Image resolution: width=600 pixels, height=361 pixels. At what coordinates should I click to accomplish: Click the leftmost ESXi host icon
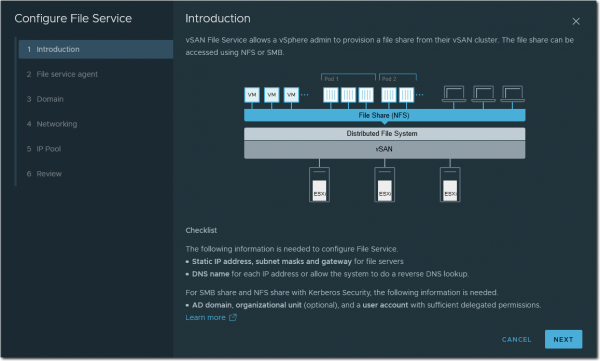[x=320, y=185]
